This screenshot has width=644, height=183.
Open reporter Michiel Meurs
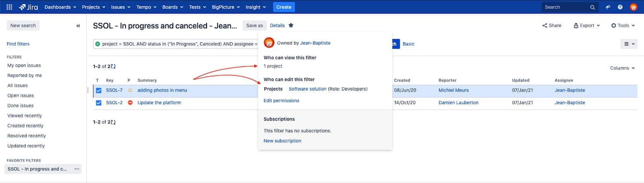pos(454,90)
